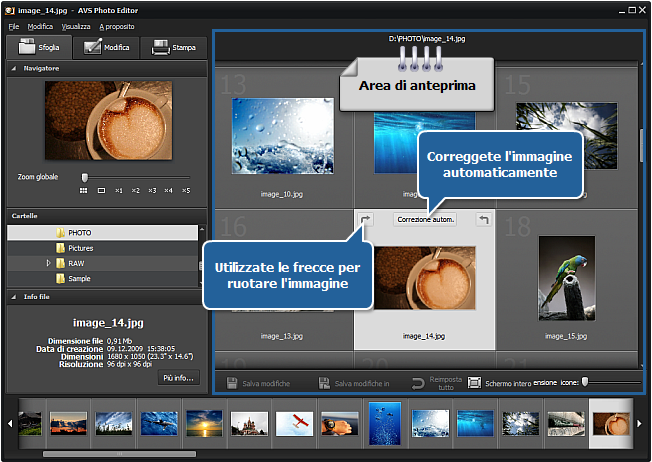Click the Navigatore coffee preview image
The height and width of the screenshot is (462, 652).
coord(109,121)
